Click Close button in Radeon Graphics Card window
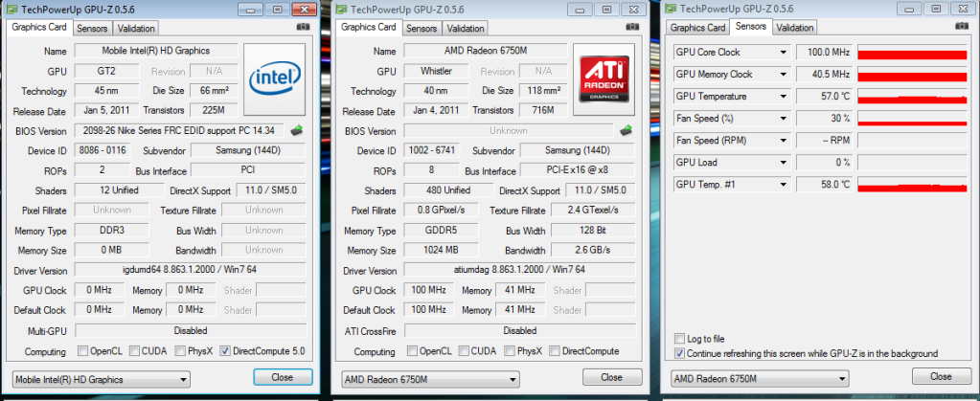This screenshot has width=980, height=401. click(611, 377)
